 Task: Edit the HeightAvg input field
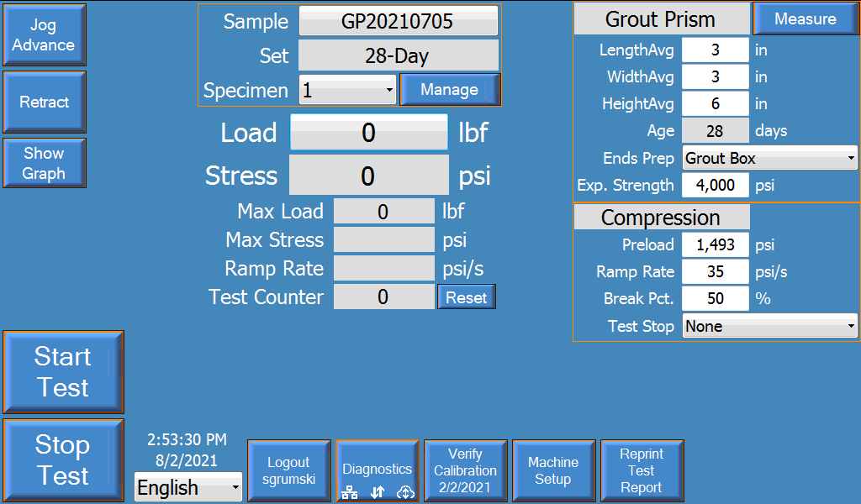[x=715, y=103]
